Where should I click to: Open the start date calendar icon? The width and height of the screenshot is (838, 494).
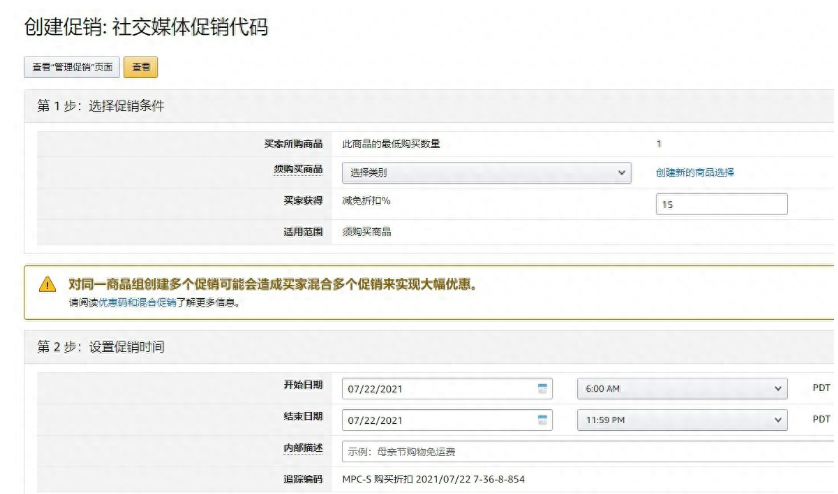[x=542, y=389]
